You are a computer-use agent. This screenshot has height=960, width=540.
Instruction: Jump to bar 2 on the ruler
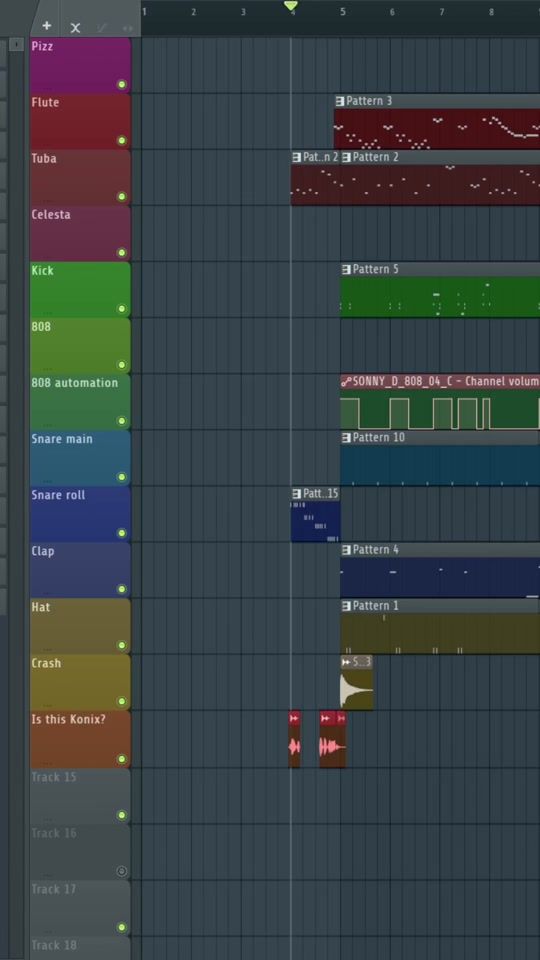(193, 12)
